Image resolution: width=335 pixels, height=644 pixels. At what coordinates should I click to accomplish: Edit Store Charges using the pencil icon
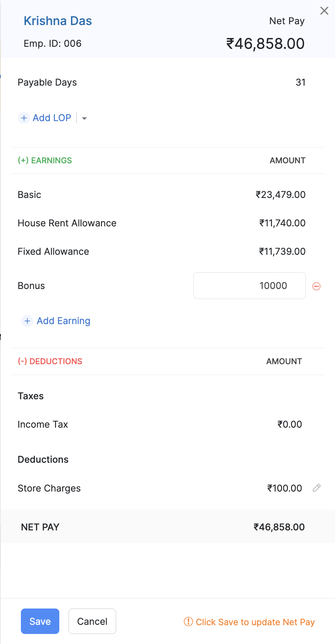point(317,488)
